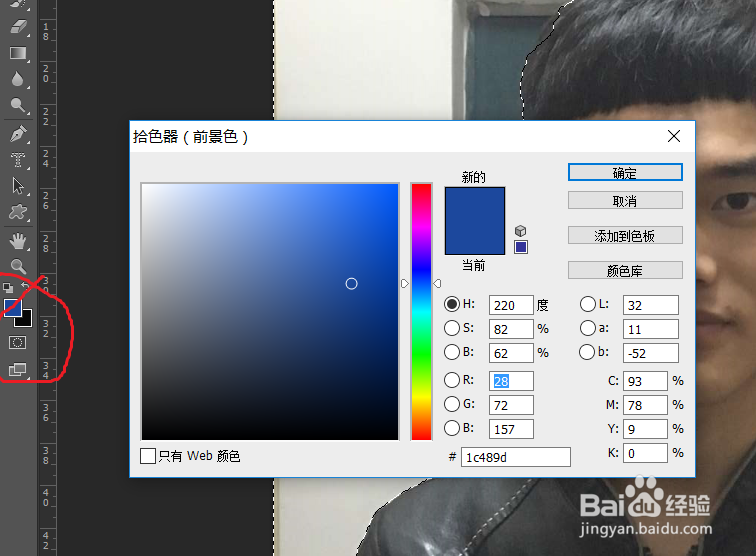Click the K black field showing 0
Viewport: 756px width, 556px height.
pos(645,453)
